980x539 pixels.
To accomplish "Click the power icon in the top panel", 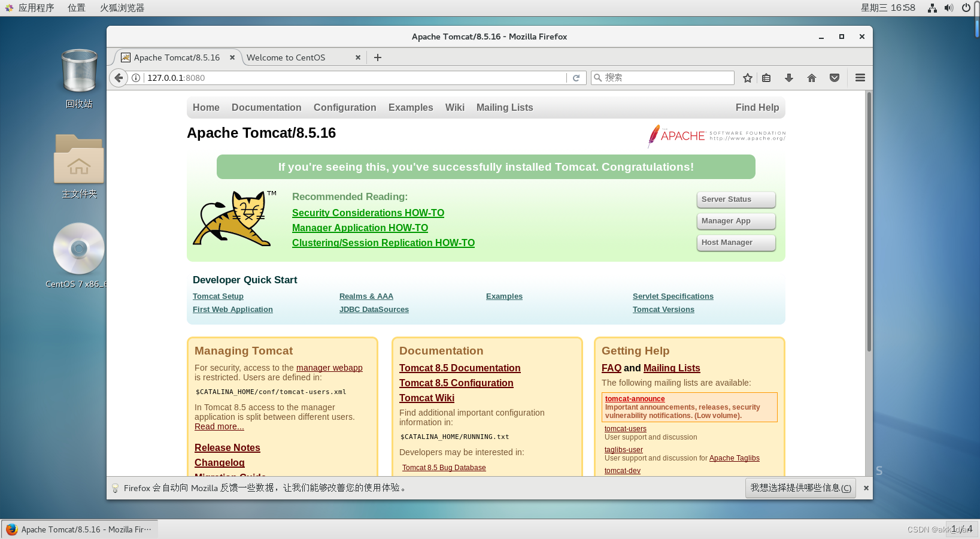I will tap(966, 8).
